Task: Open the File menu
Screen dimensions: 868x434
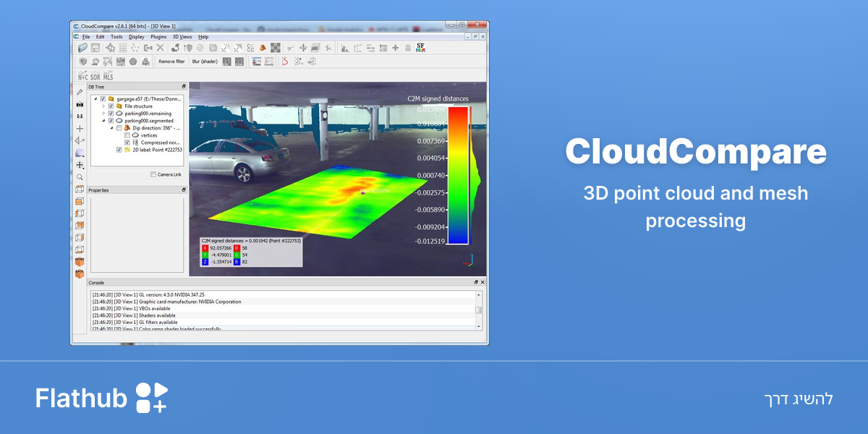Action: 86,37
